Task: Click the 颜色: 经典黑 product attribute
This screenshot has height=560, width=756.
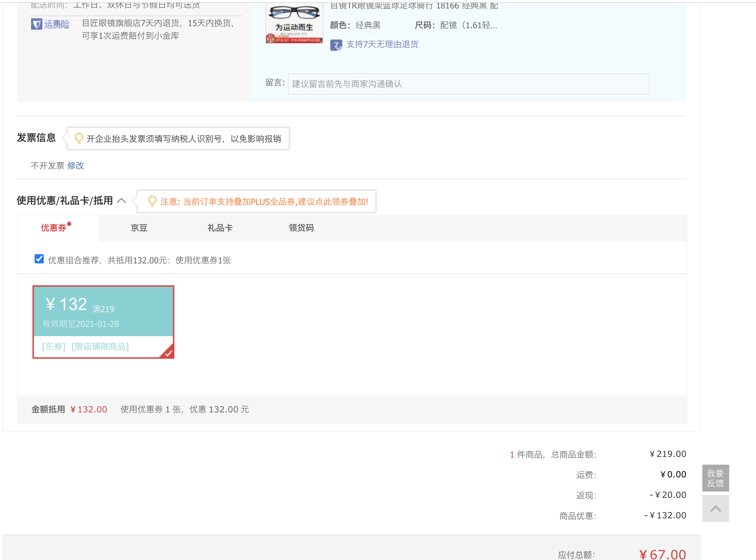Action: (x=355, y=25)
